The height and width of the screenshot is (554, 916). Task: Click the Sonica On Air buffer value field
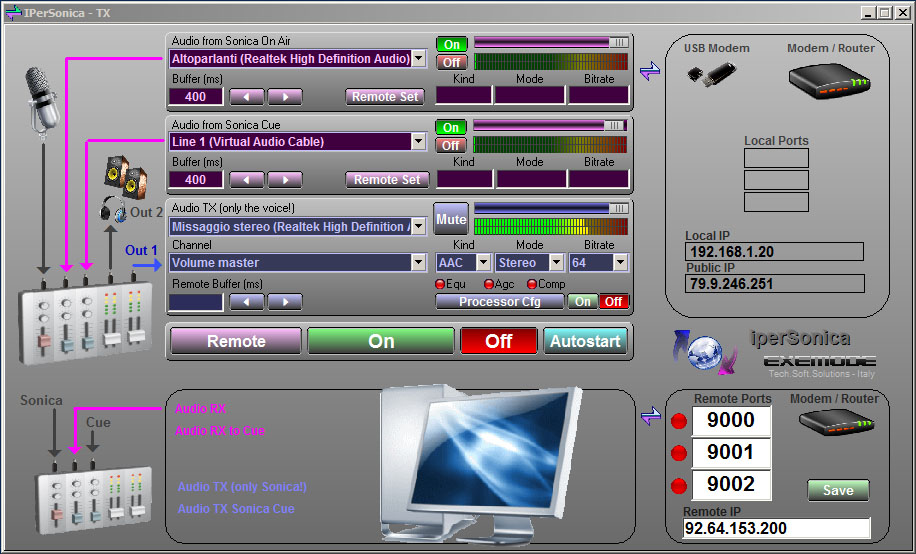click(x=196, y=97)
